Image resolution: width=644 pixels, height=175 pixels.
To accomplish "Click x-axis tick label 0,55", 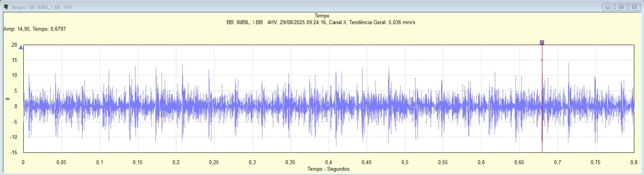I will pyautogui.click(x=443, y=163).
